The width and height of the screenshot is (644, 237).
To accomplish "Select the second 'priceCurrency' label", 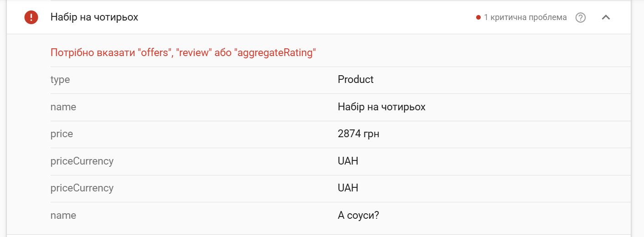I will point(82,188).
